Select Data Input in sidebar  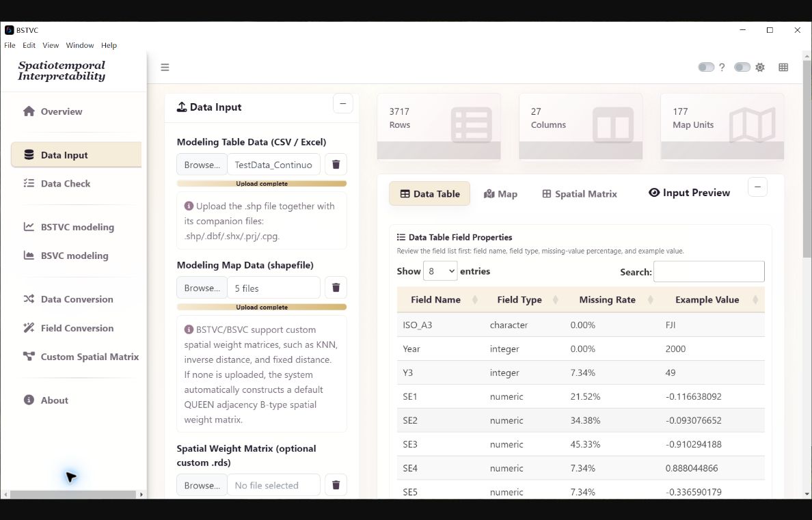(x=76, y=155)
